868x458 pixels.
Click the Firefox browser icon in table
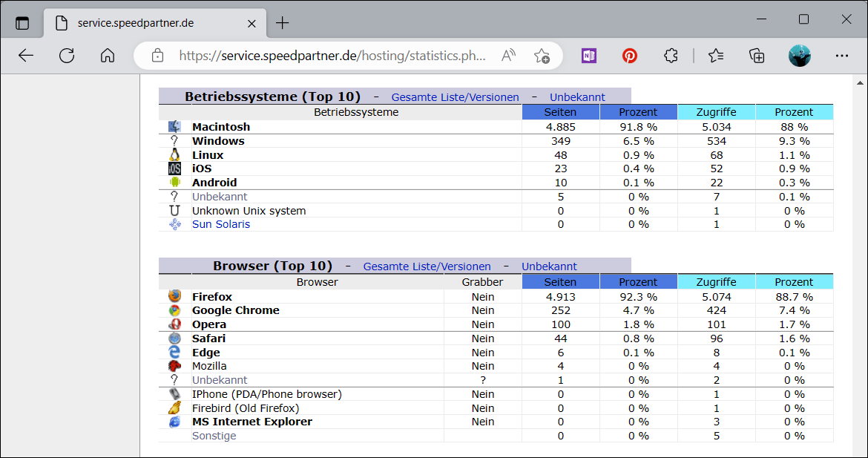(174, 297)
